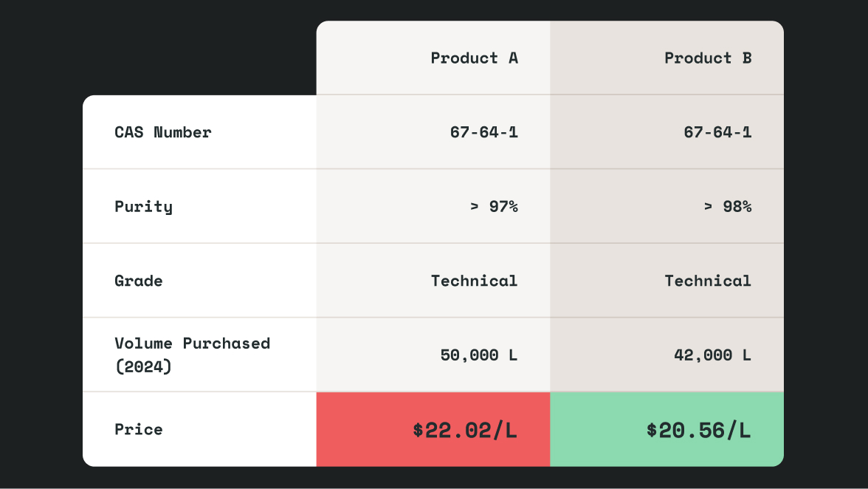
Task: Select the 98% purity value
Action: (x=736, y=206)
